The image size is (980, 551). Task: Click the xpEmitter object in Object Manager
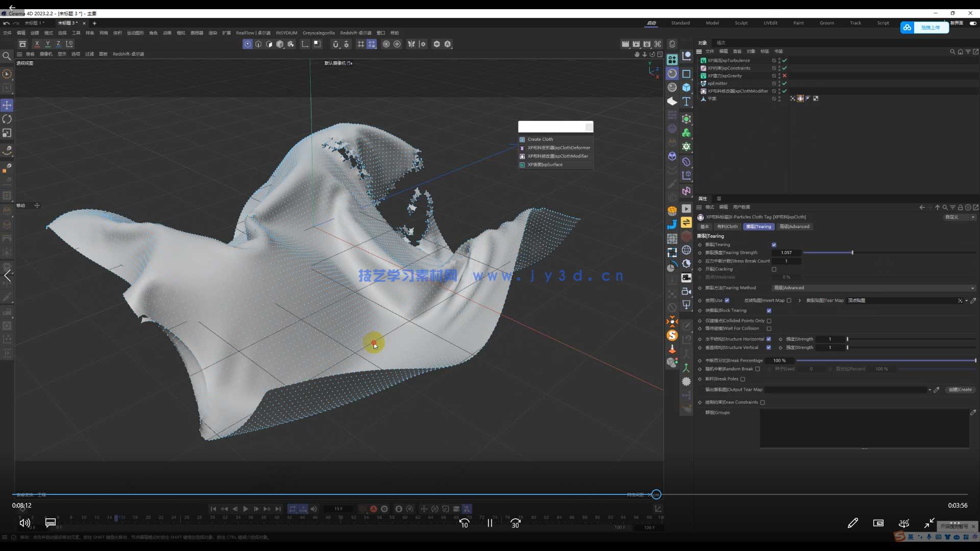coord(717,84)
